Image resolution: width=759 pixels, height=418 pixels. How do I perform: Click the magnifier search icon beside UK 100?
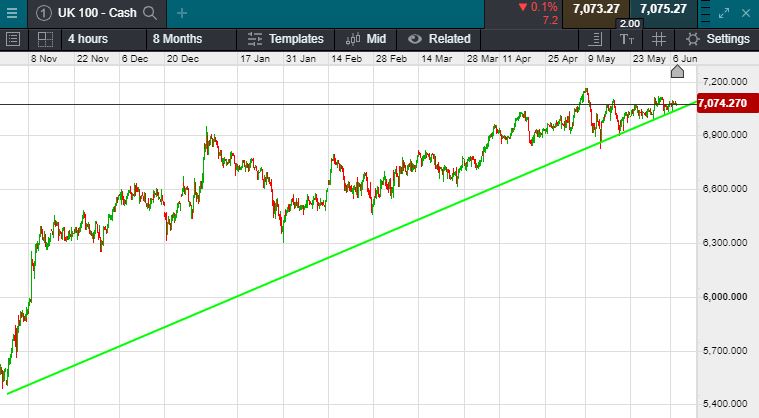click(x=150, y=13)
